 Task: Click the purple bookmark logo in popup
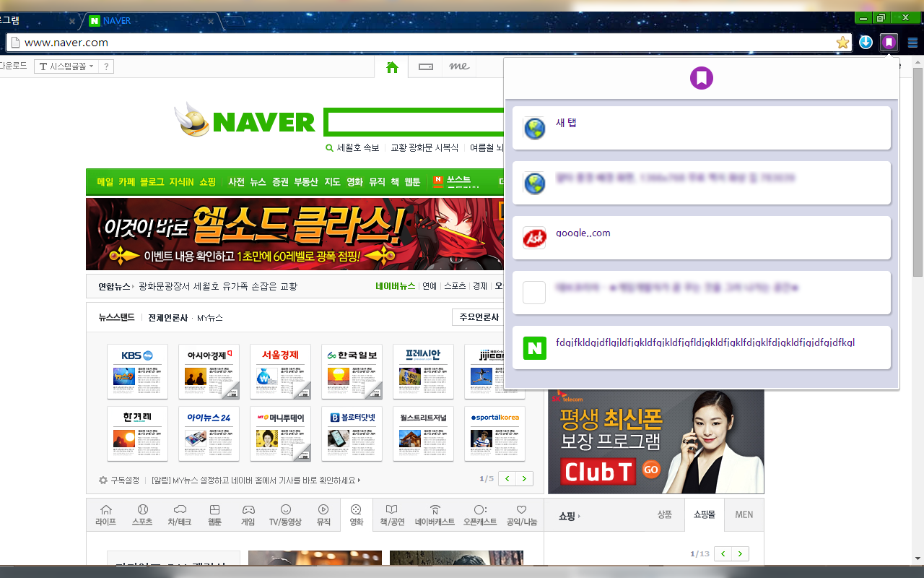702,78
